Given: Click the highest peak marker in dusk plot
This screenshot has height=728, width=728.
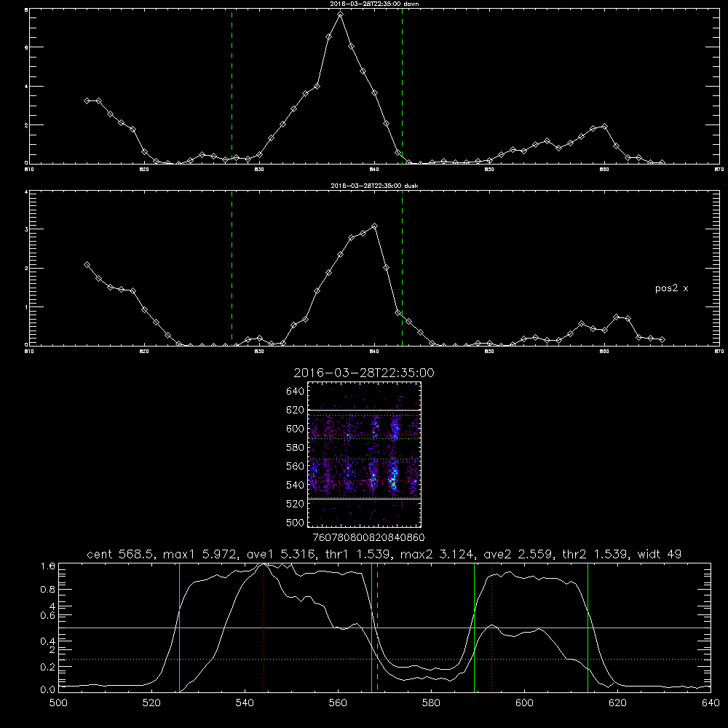Looking at the screenshot, I should [375, 226].
